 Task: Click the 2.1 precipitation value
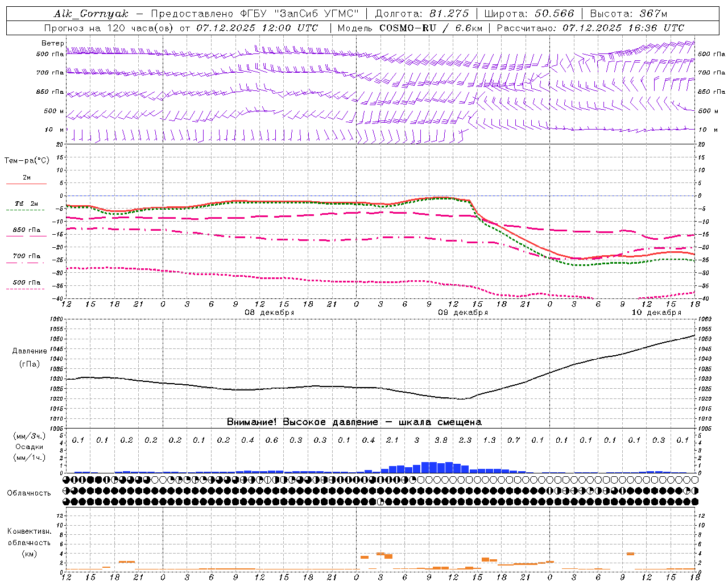[x=392, y=440]
